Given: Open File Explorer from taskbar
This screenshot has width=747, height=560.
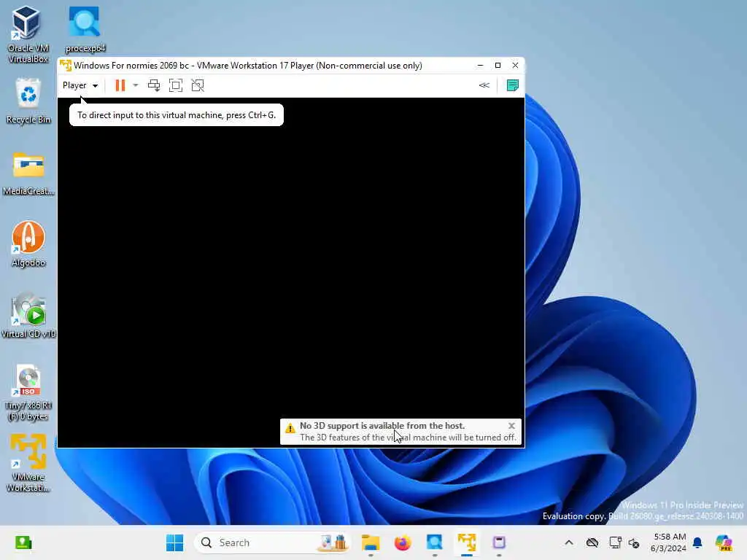Looking at the screenshot, I should tap(370, 542).
